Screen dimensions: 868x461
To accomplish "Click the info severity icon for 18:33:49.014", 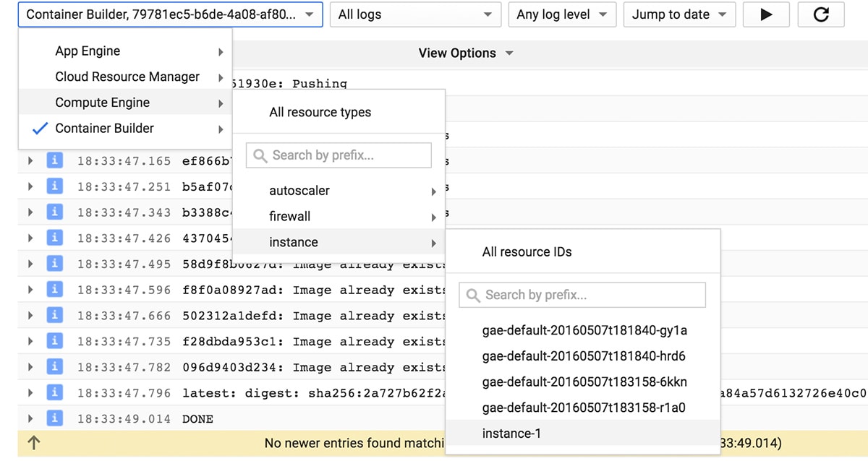I will coord(54,418).
